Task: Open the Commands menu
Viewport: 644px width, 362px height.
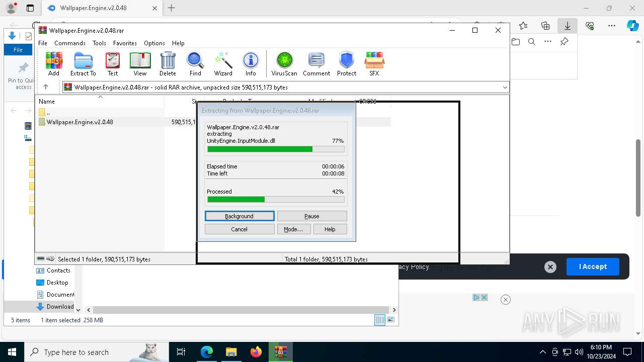Action: point(70,43)
